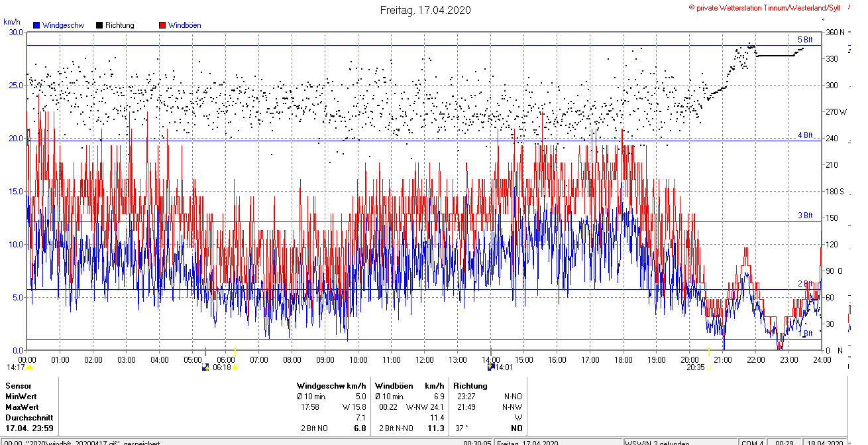Click the MaxWert row label
Screen dimensions: 868x445
pyautogui.click(x=22, y=407)
